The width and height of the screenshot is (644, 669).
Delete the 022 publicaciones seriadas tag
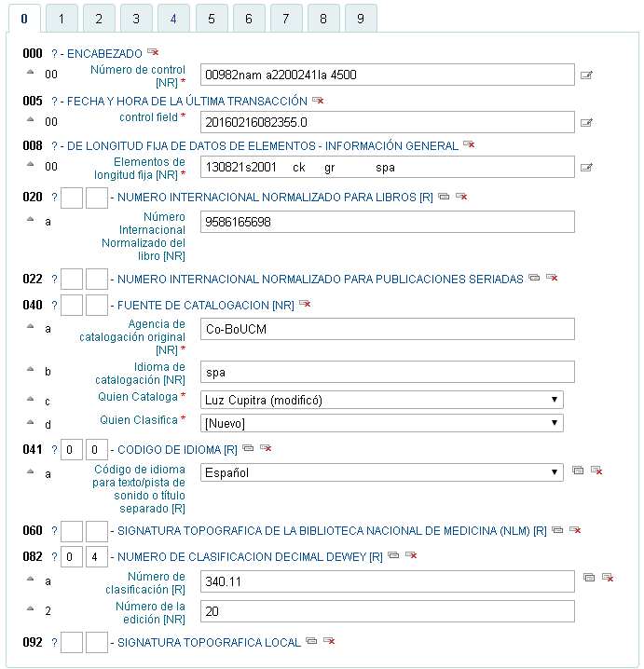pos(552,278)
